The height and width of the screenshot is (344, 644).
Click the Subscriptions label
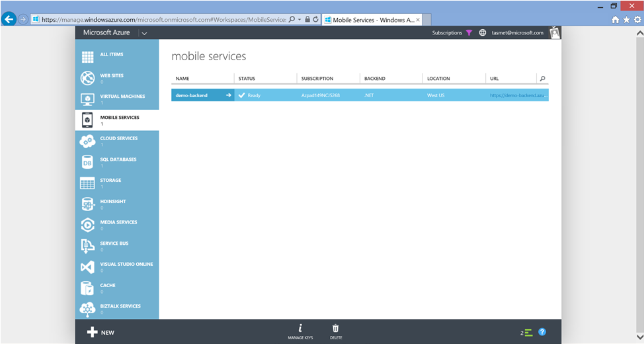pyautogui.click(x=447, y=33)
